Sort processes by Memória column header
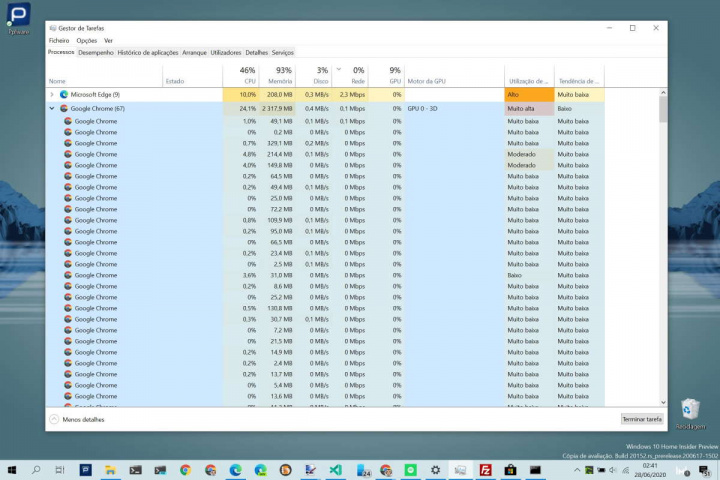 click(x=280, y=76)
